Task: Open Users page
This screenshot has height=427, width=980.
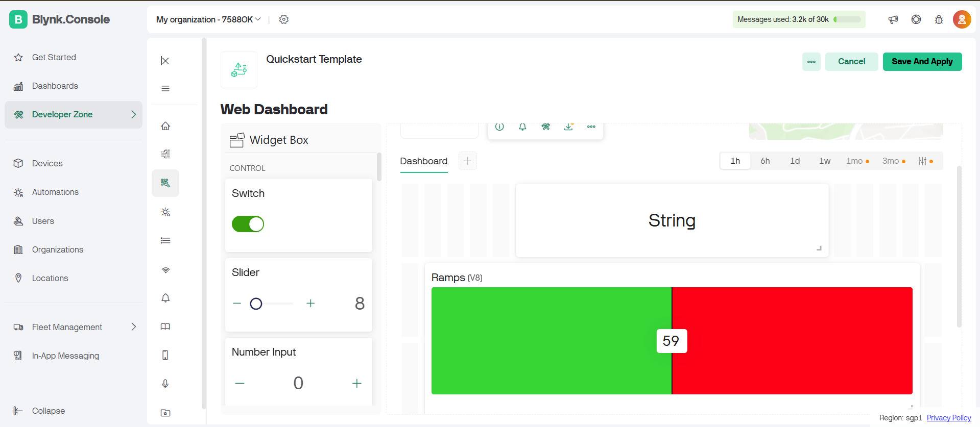Action: [x=74, y=221]
